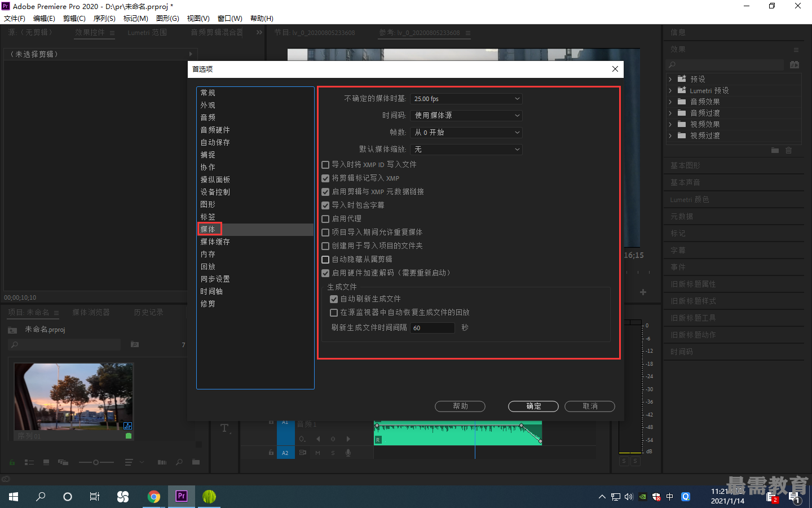812x508 pixels.
Task: Switch project panel to icon view
Action: pyautogui.click(x=46, y=462)
